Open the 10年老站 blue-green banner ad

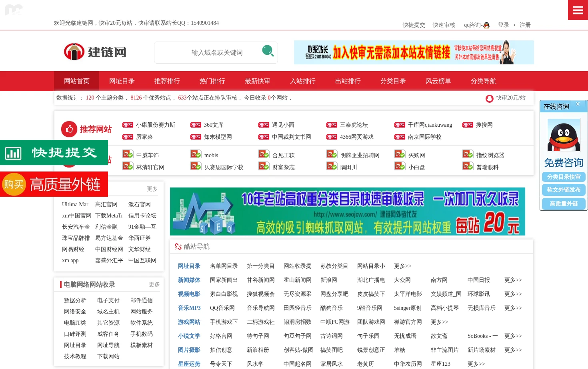click(x=347, y=211)
